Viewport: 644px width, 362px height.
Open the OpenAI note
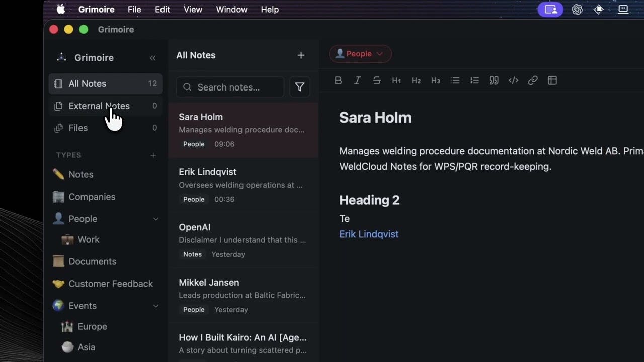(243, 240)
